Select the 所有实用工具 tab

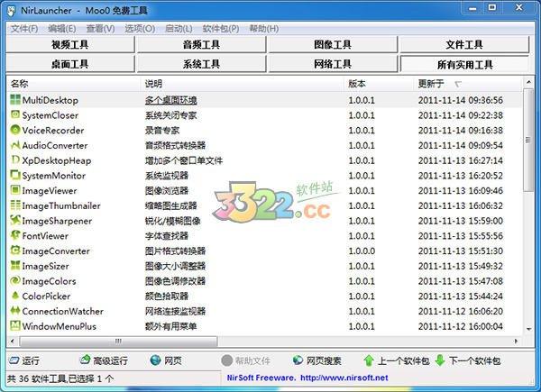[x=464, y=65]
